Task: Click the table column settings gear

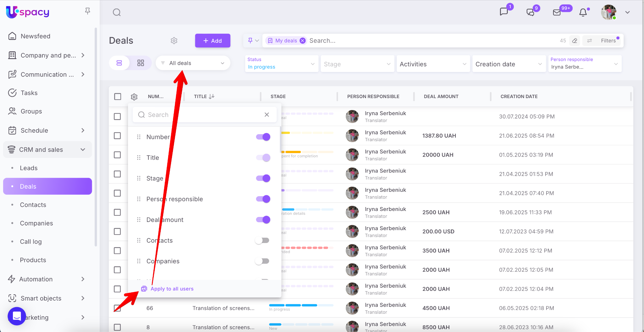Action: 134,97
